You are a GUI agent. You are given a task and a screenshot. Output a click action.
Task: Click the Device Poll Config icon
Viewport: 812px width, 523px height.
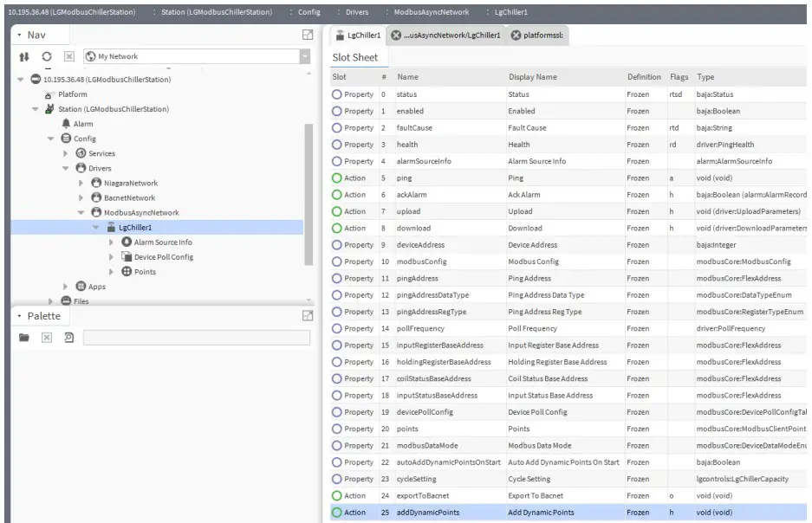tap(127, 257)
